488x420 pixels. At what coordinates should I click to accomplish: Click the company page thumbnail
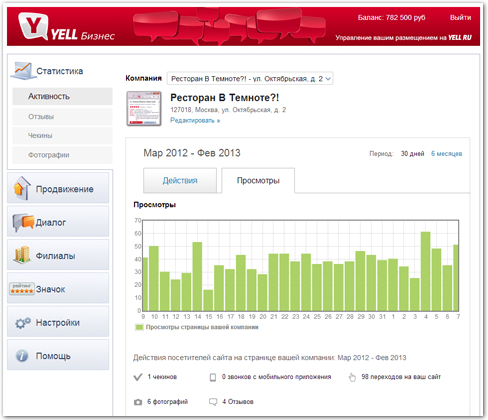tap(144, 109)
